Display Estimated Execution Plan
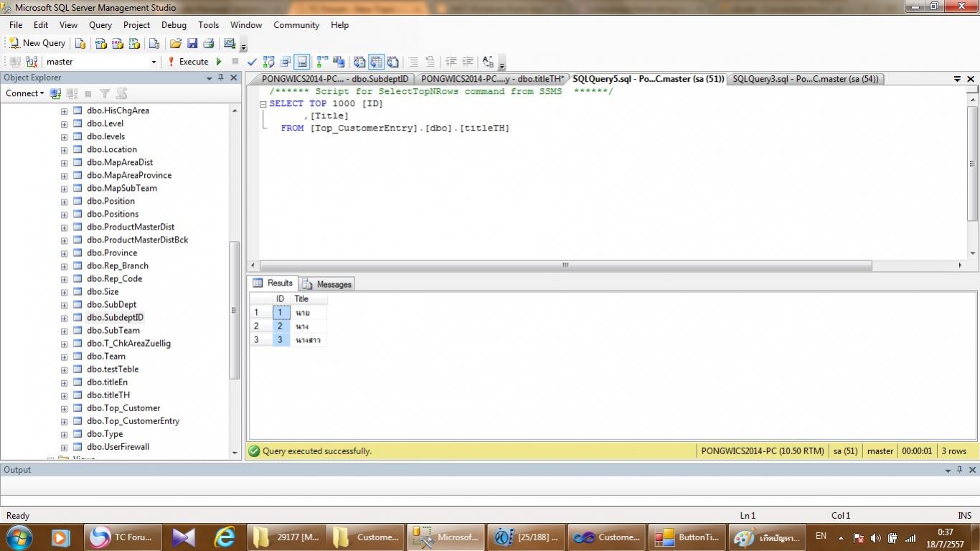Screen dimensions: 980x551 point(269,62)
